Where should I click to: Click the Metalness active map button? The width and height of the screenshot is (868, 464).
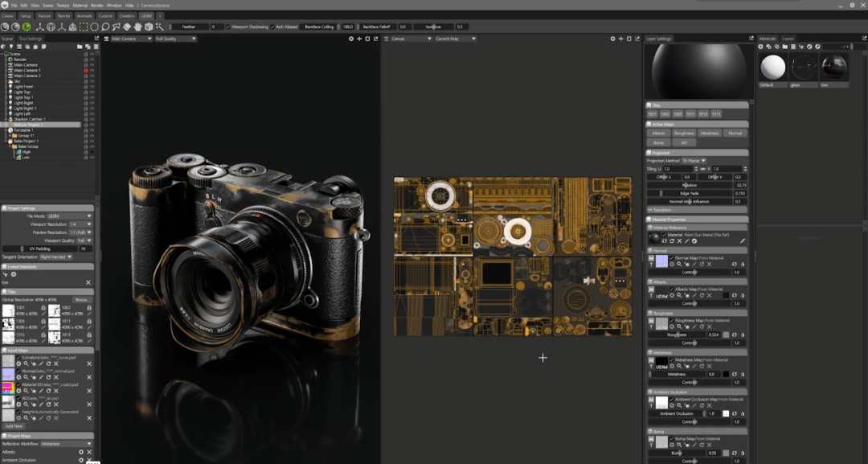click(709, 133)
